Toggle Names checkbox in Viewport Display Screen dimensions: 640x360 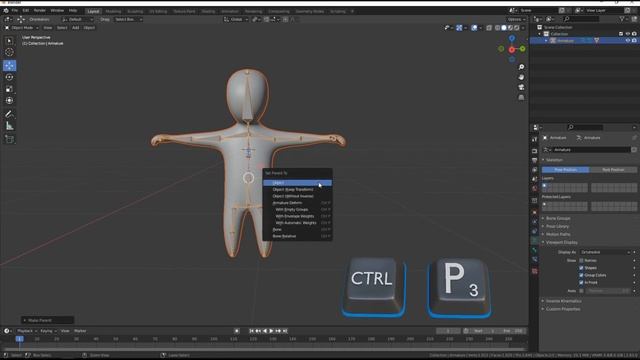pos(581,260)
